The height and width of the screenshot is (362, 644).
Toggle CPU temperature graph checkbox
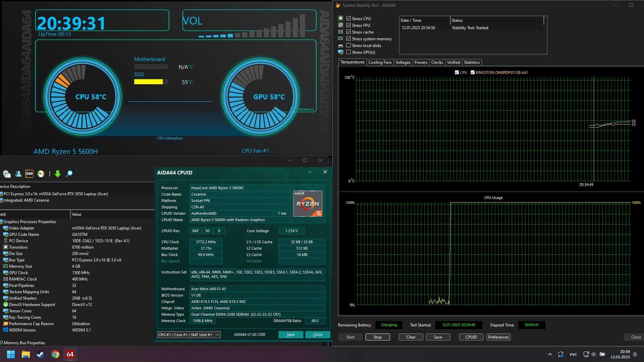coord(457,72)
